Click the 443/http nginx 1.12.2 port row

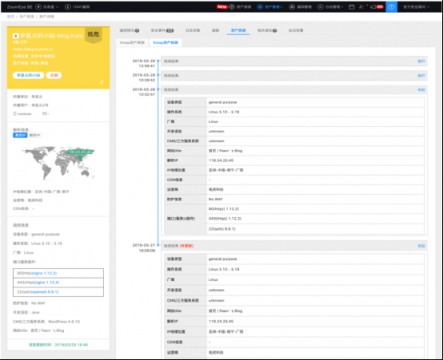coord(58,282)
